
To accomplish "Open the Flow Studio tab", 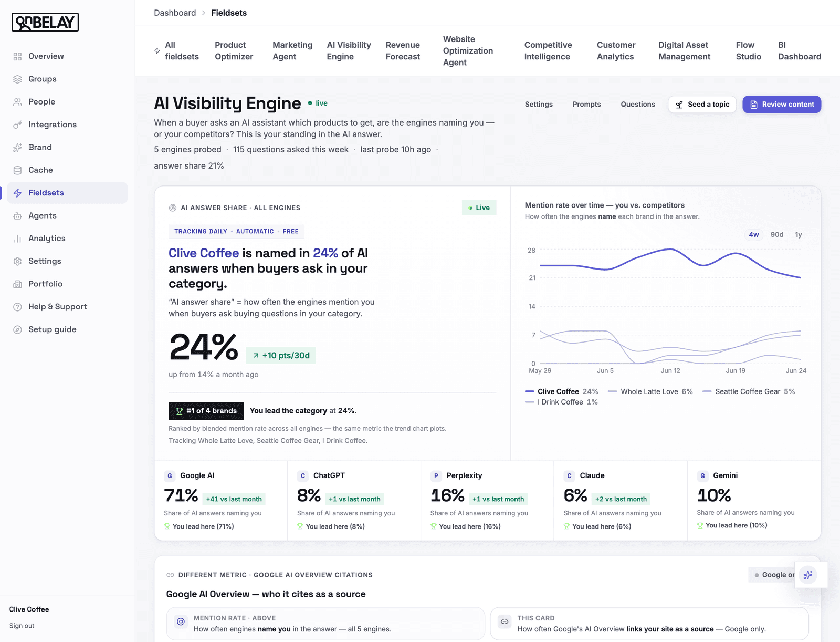I will point(749,51).
